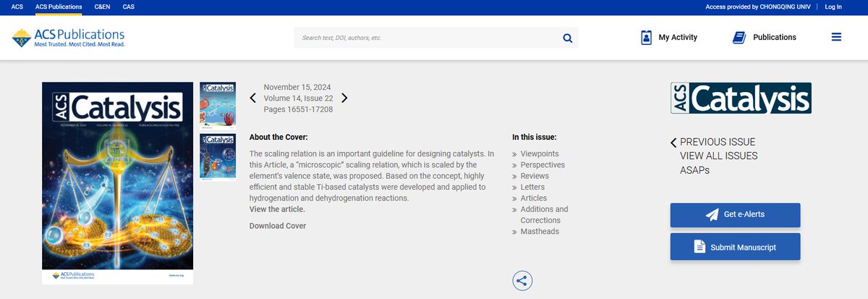868x299 pixels.
Task: Jump to Letters section
Action: click(x=534, y=187)
